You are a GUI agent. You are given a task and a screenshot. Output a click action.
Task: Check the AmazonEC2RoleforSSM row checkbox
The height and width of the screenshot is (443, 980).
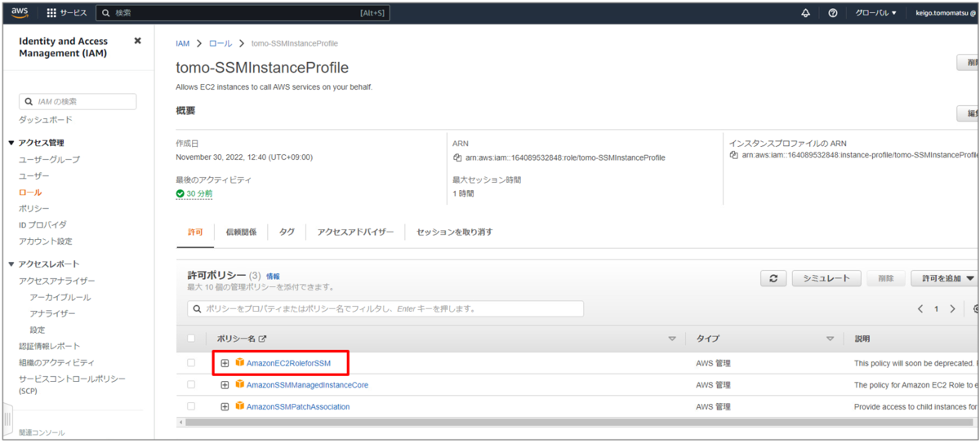tap(191, 362)
